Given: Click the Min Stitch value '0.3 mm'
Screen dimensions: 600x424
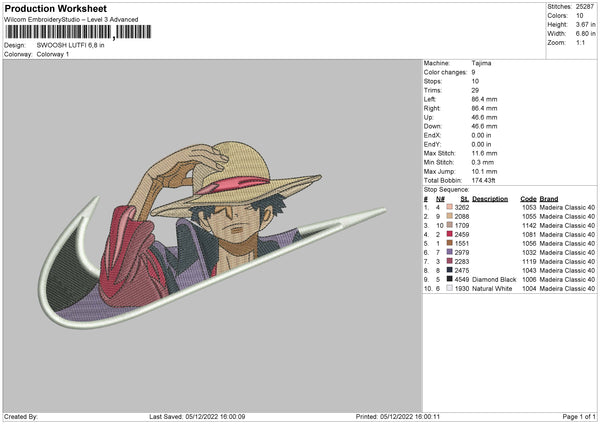Looking at the screenshot, I should click(x=483, y=162).
